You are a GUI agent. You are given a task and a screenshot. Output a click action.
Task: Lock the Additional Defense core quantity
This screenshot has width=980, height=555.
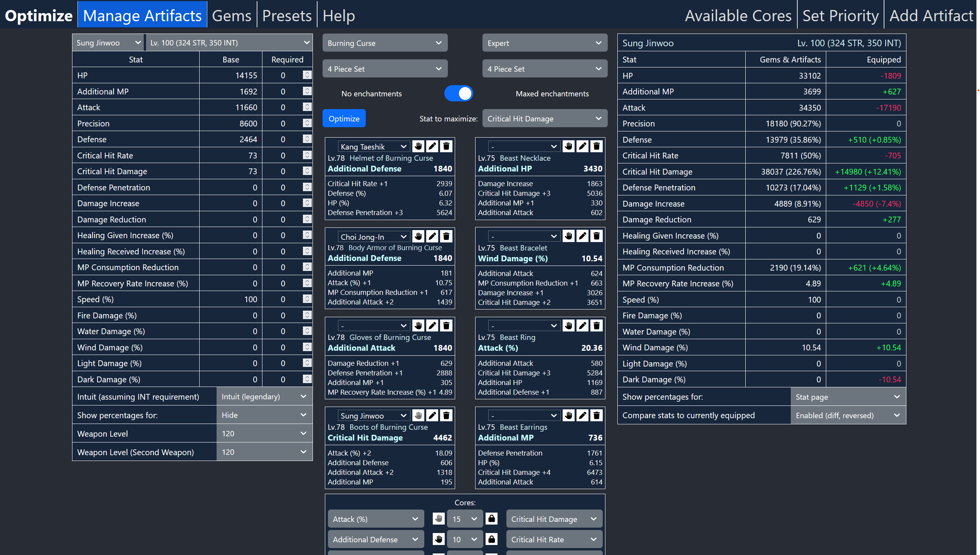tap(491, 539)
